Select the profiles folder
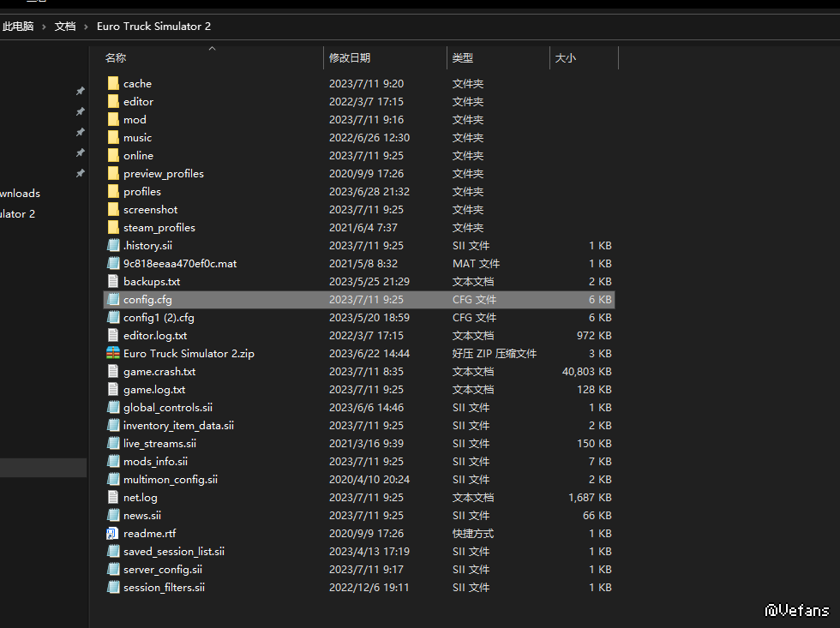 142,191
